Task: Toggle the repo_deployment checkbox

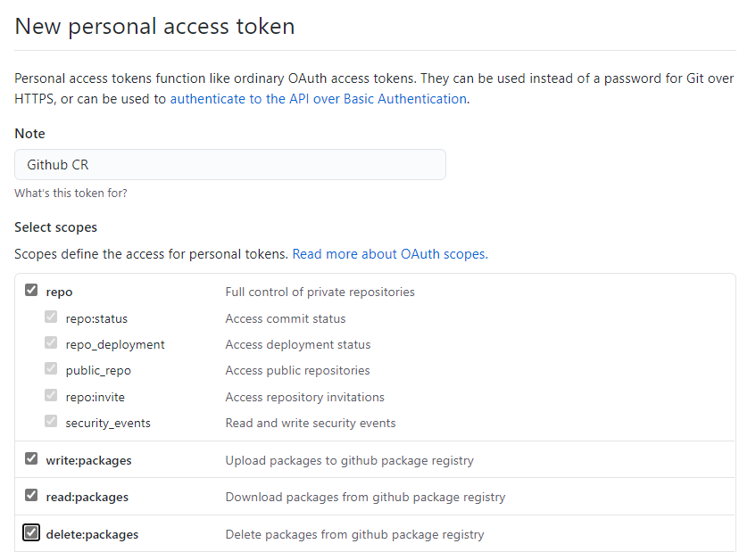Action: [52, 343]
